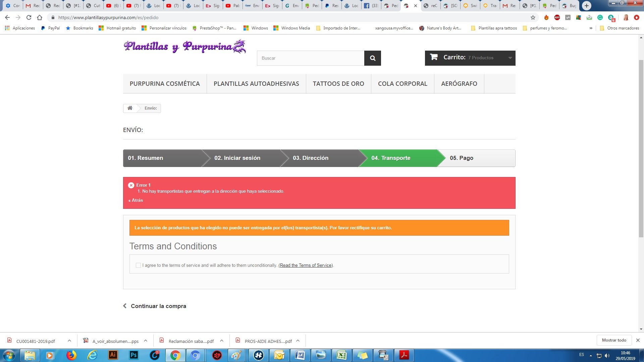
Task: Expand Reclamación saba pdf download menu
Action: 222,341
